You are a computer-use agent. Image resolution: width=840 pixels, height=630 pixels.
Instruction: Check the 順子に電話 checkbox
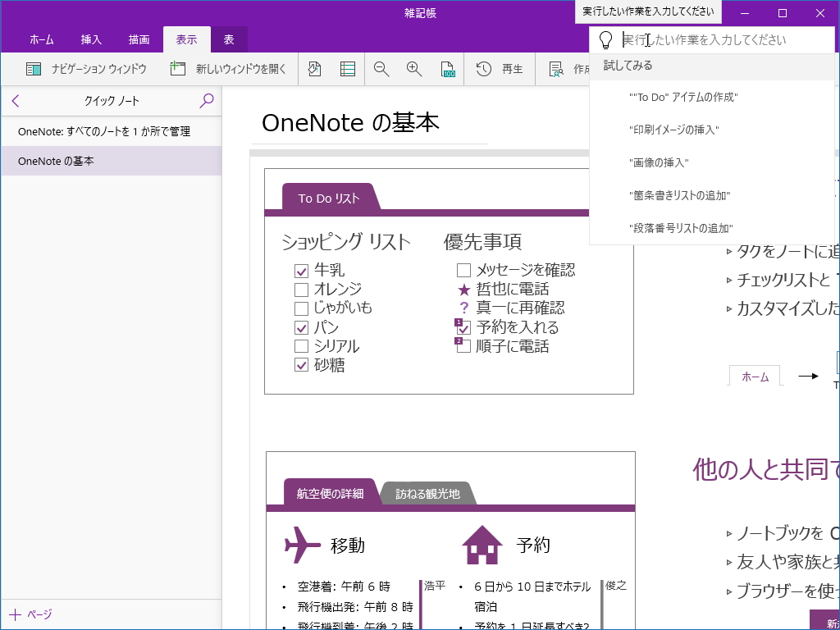tap(464, 347)
